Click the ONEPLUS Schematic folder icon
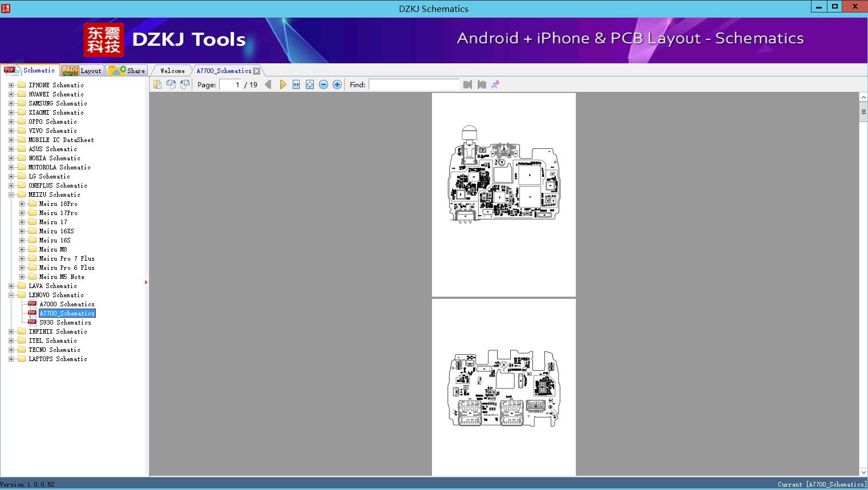The width and height of the screenshot is (868, 490). 22,185
